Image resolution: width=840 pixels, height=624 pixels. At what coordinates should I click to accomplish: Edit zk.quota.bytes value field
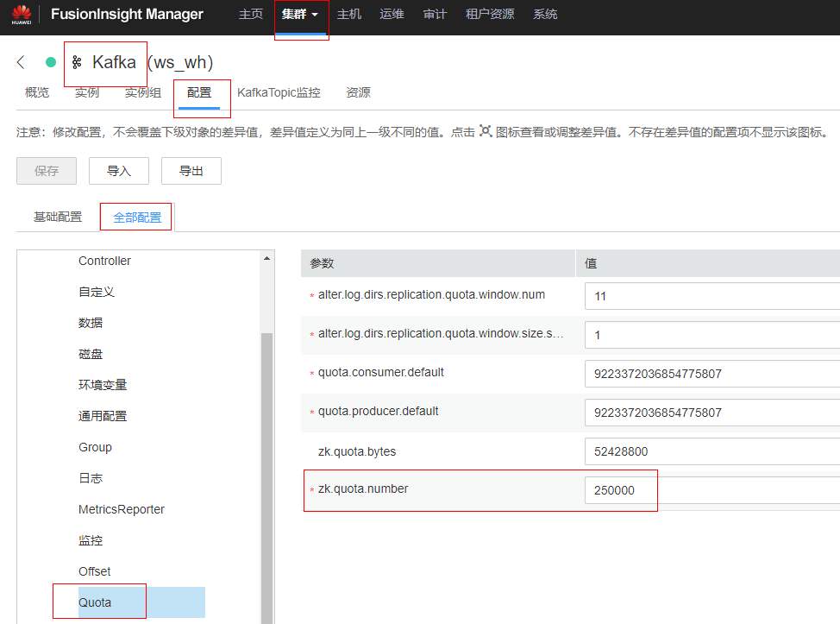coord(712,451)
